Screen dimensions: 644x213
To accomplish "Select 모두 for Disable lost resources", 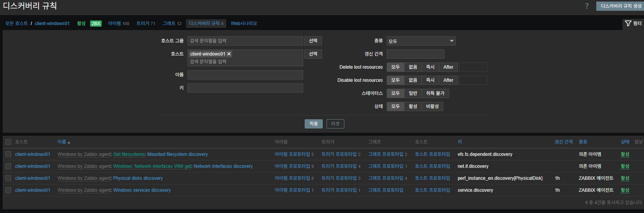I will [396, 80].
